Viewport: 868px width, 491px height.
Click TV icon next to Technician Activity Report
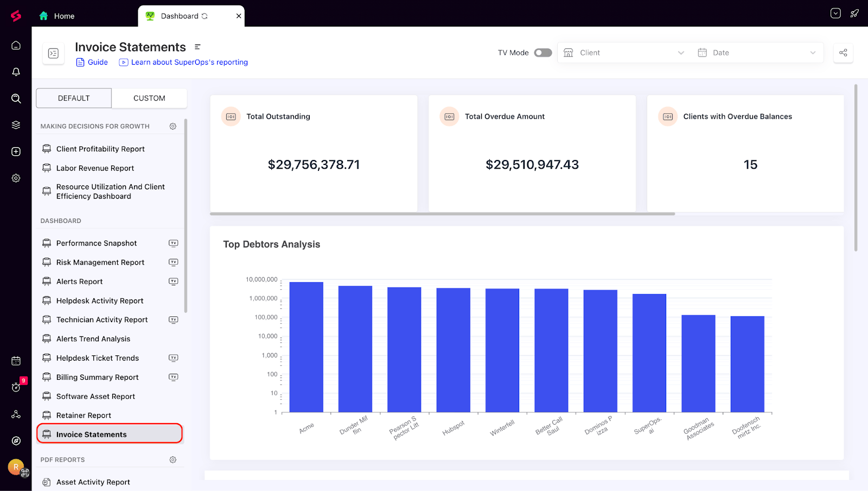pyautogui.click(x=174, y=320)
